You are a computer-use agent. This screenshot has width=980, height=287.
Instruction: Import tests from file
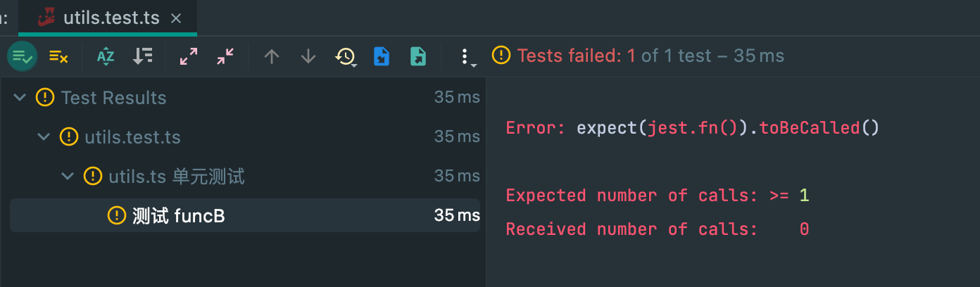[x=381, y=56]
